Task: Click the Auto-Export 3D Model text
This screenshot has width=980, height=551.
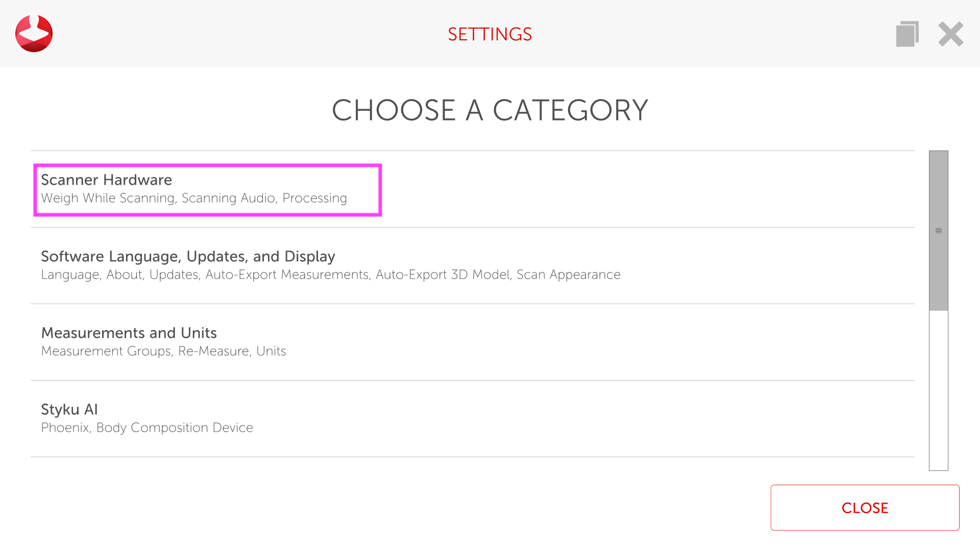Action: (443, 275)
